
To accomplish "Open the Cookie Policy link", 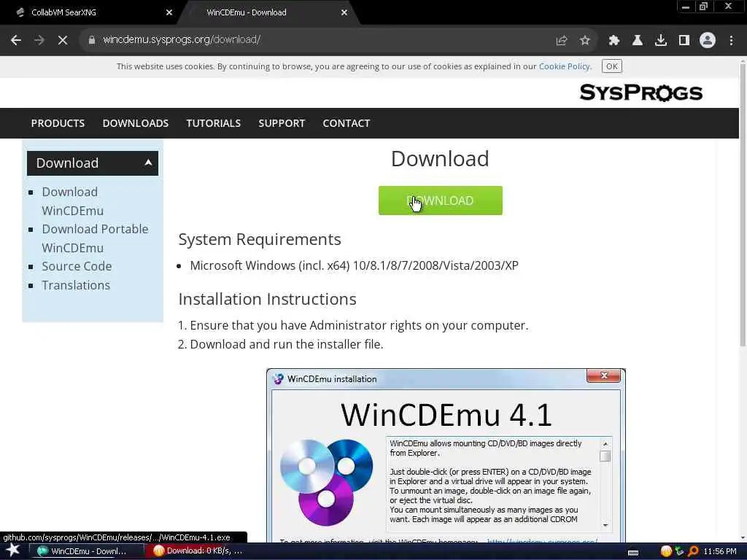I will pos(565,66).
